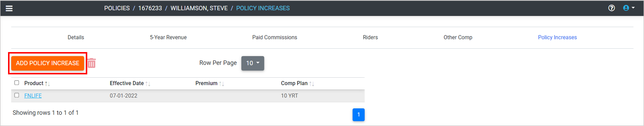The width and height of the screenshot is (644, 126).
Task: Open the Riders tab
Action: [x=370, y=37]
